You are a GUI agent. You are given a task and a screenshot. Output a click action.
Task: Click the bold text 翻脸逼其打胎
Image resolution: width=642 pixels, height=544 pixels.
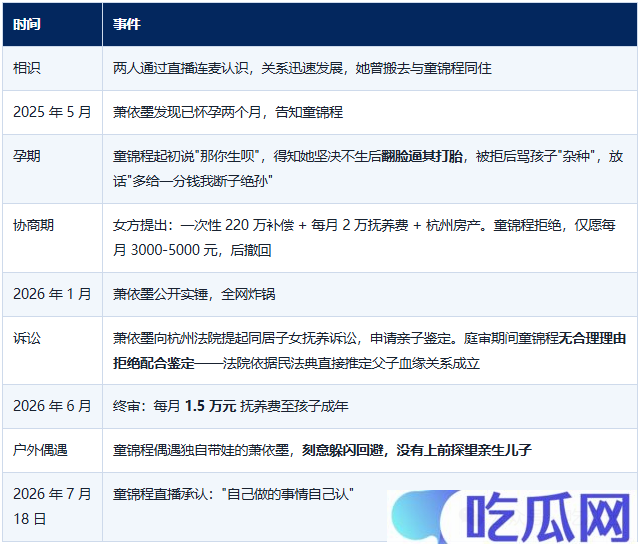click(x=422, y=156)
